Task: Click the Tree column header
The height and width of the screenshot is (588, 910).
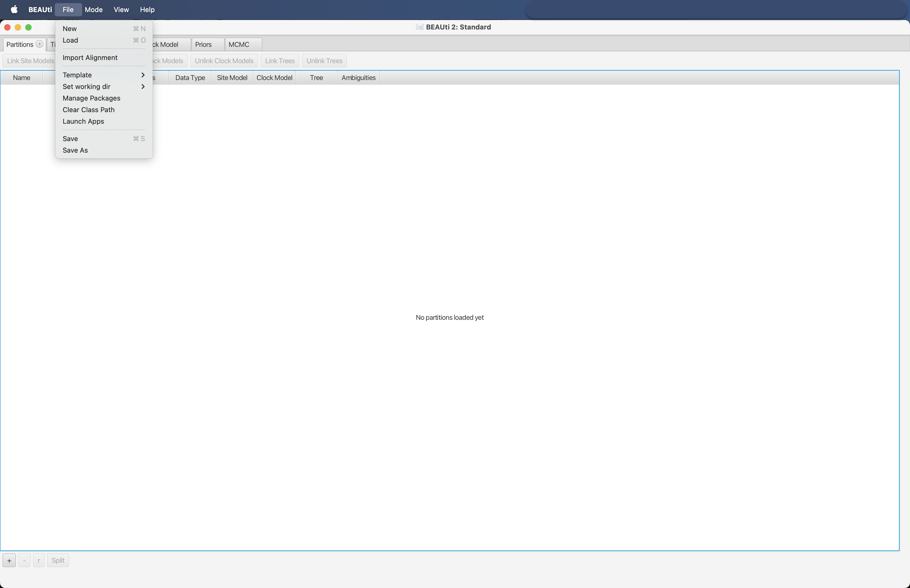Action: (316, 77)
